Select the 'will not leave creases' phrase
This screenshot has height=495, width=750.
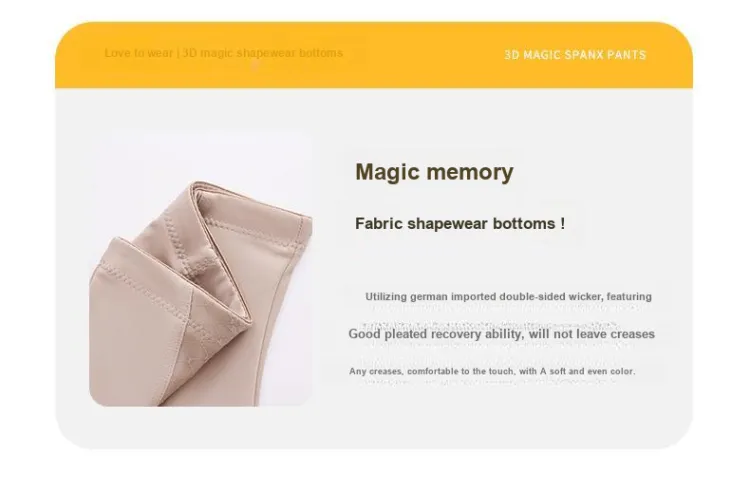tap(592, 334)
